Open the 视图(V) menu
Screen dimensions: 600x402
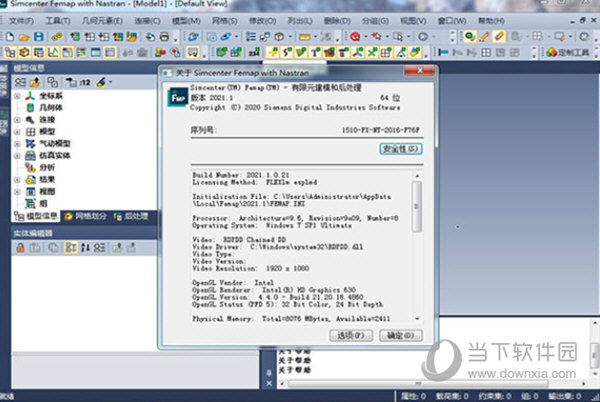click(413, 21)
